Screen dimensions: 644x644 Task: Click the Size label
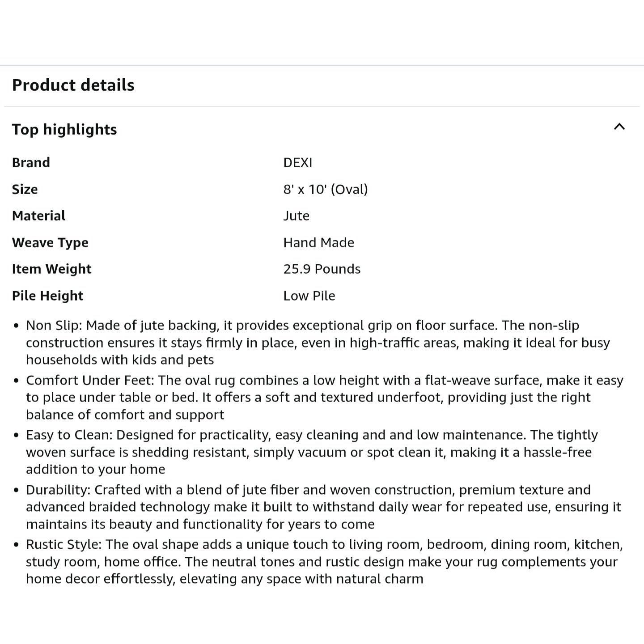coord(25,189)
